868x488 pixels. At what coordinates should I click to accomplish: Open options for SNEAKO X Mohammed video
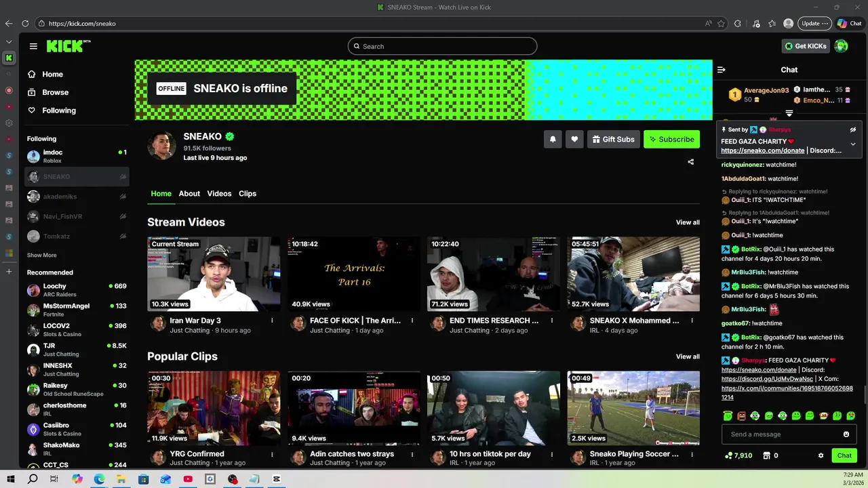pyautogui.click(x=691, y=321)
